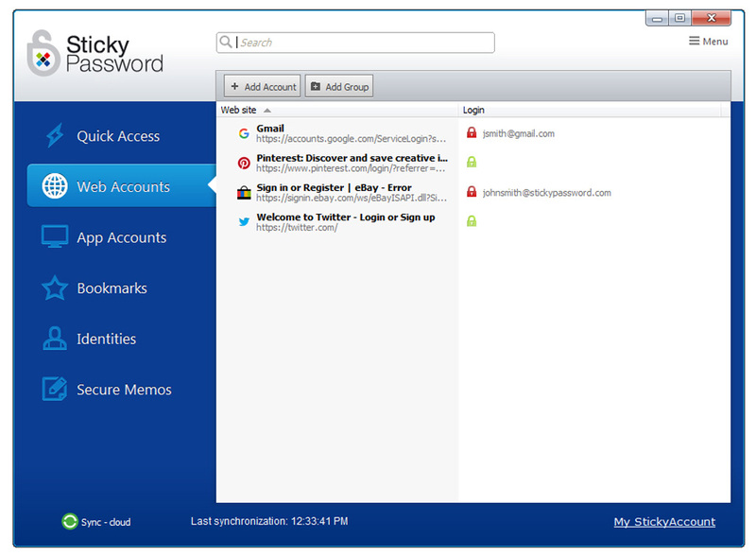Click the Sync - cloud status label
This screenshot has width=756, height=556.
[106, 522]
